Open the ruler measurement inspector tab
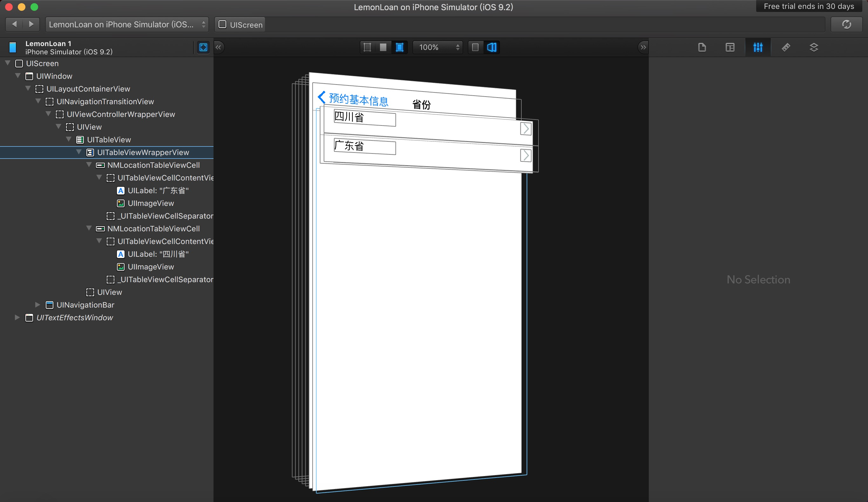 coord(786,47)
